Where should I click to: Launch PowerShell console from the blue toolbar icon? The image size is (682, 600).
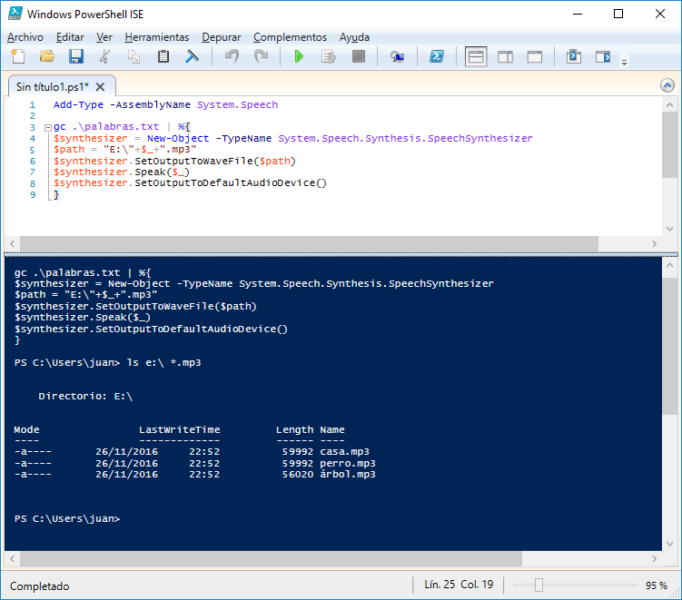click(x=437, y=57)
